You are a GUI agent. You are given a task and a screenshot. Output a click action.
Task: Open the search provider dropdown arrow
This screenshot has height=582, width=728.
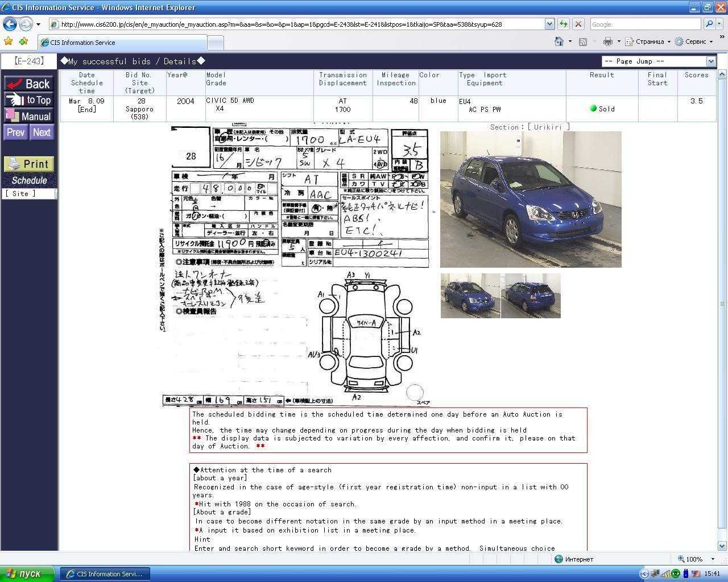(x=720, y=24)
